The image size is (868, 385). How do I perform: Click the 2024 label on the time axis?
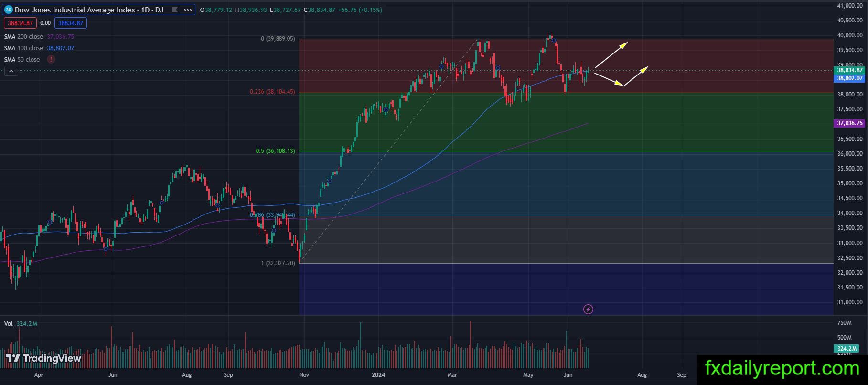(378, 375)
